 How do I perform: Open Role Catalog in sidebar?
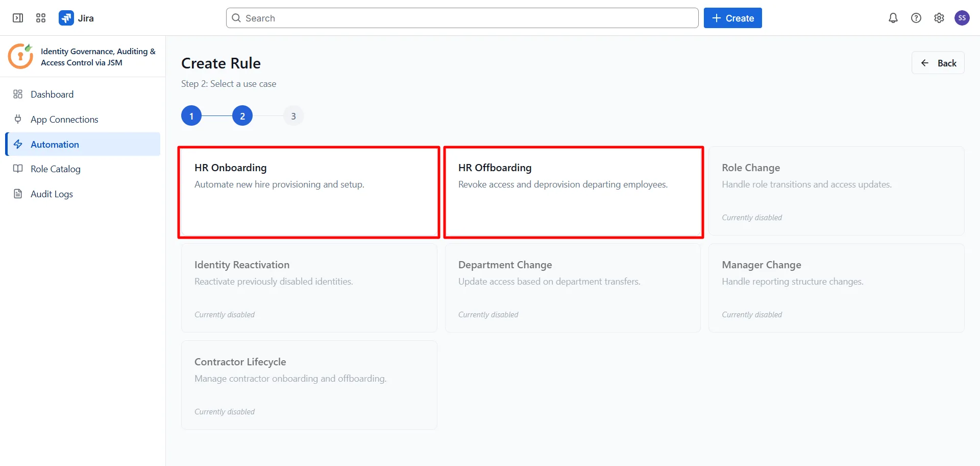pyautogui.click(x=83, y=169)
